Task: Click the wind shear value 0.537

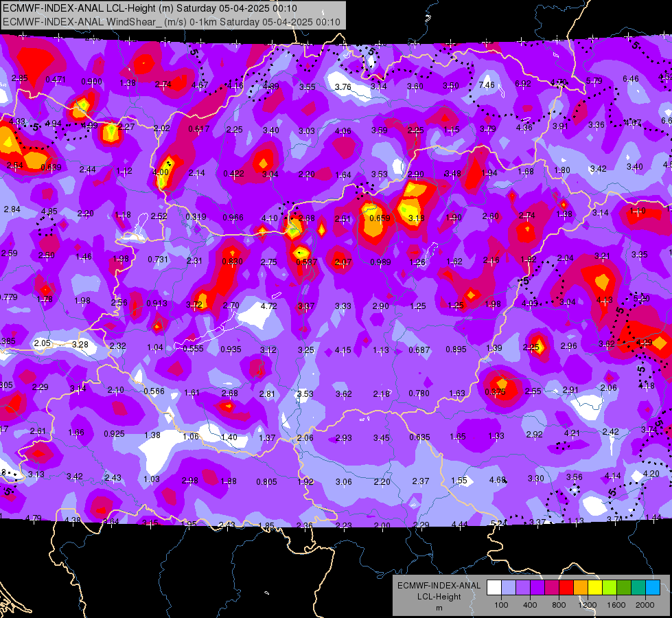Action: (306, 262)
